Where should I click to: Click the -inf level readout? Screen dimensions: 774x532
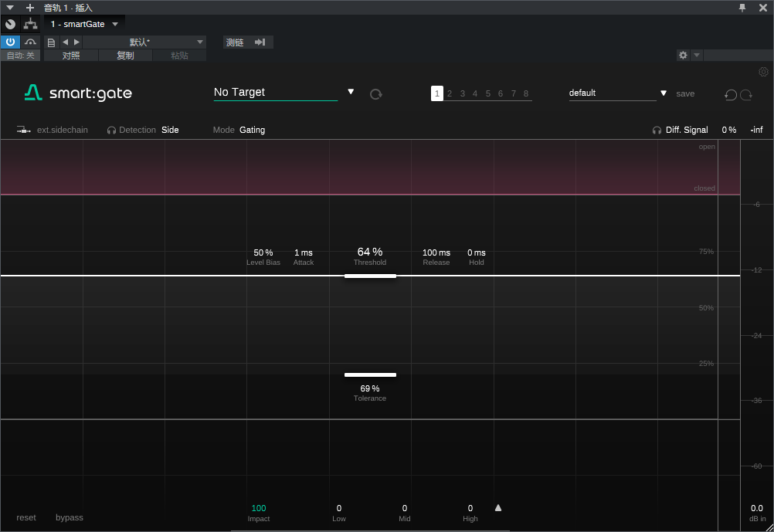click(x=757, y=130)
